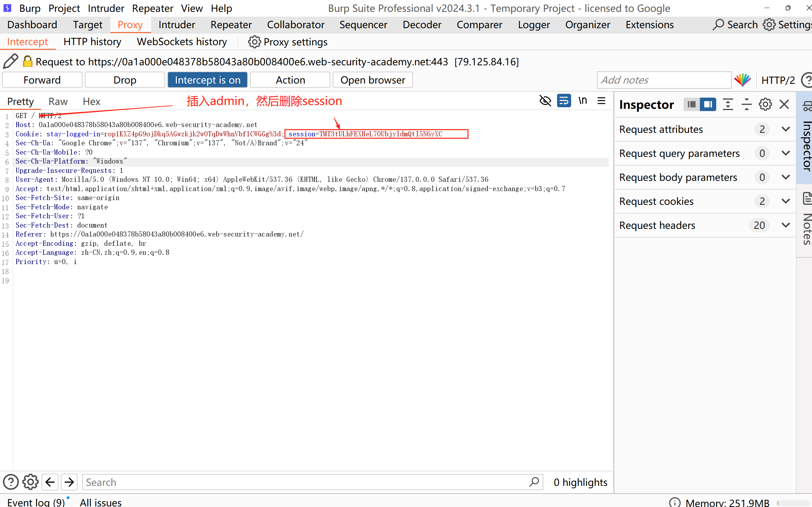
Task: Switch to HTTP history tab
Action: point(92,42)
